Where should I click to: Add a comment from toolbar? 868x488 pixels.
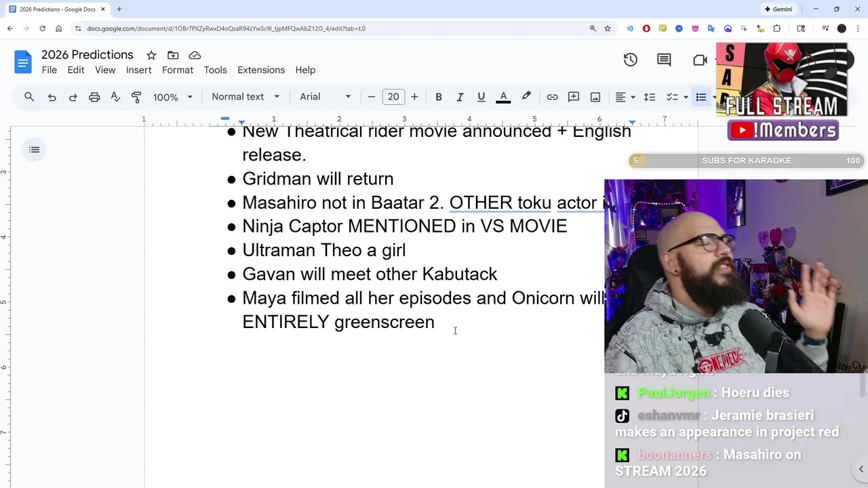click(x=574, y=97)
